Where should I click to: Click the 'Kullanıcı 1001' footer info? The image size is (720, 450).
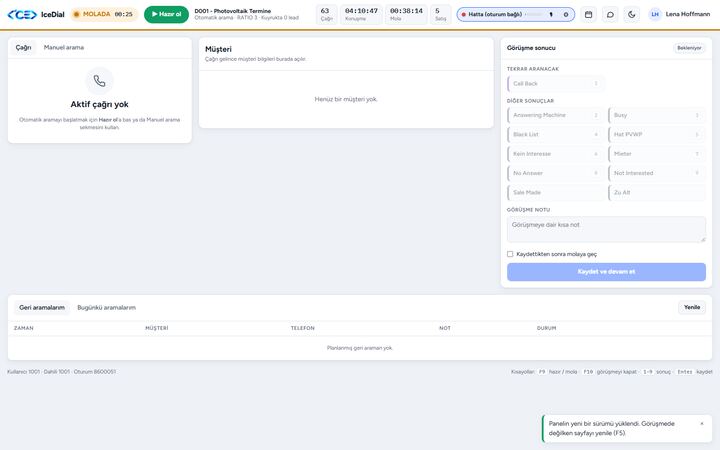pos(23,372)
